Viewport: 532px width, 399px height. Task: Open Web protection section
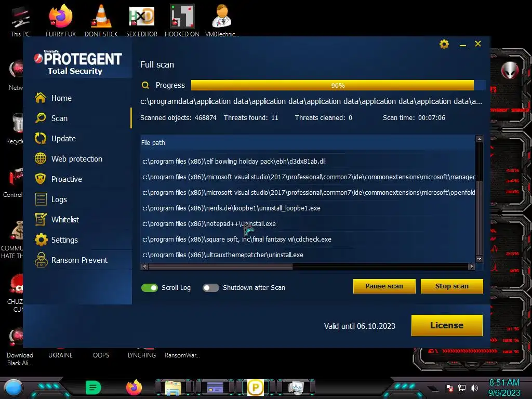coord(77,159)
